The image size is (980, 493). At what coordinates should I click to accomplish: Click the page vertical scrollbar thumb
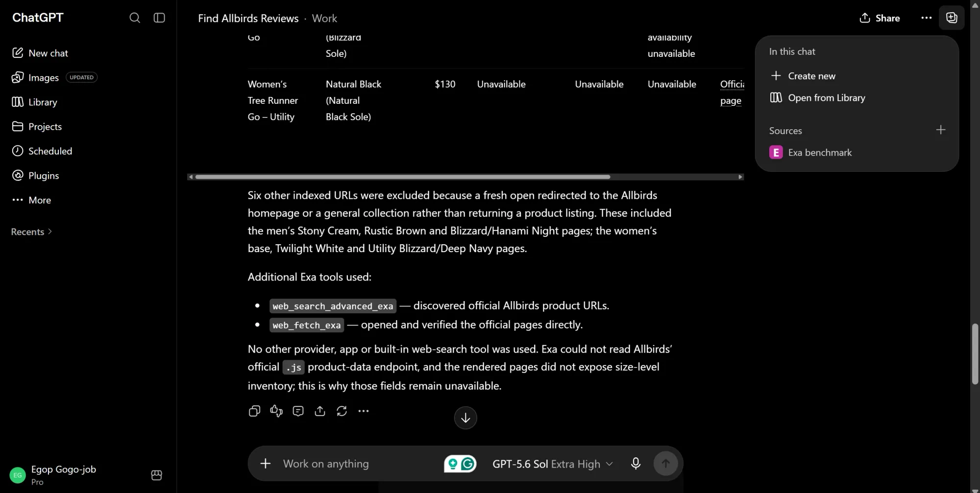pos(975,354)
